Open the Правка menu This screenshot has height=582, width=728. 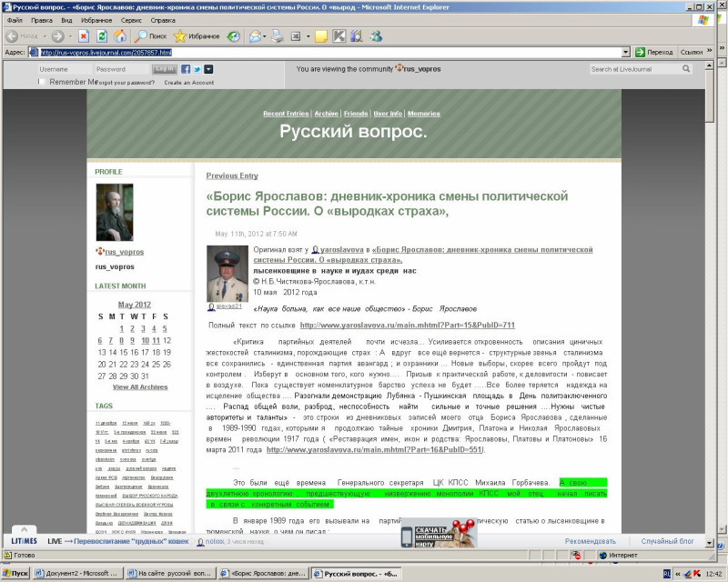(41, 20)
